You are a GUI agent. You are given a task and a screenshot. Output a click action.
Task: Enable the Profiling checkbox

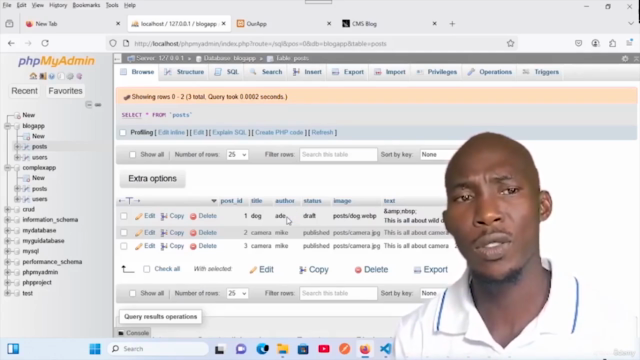click(x=123, y=133)
